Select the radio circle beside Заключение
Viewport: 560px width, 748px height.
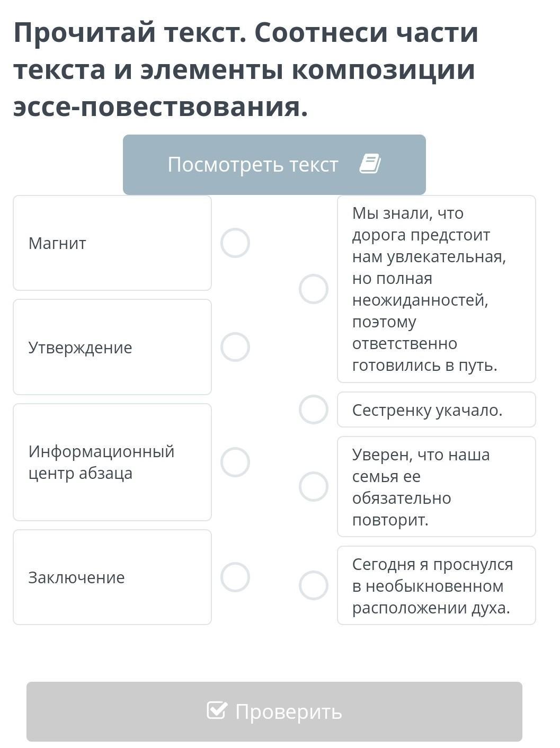(x=235, y=577)
